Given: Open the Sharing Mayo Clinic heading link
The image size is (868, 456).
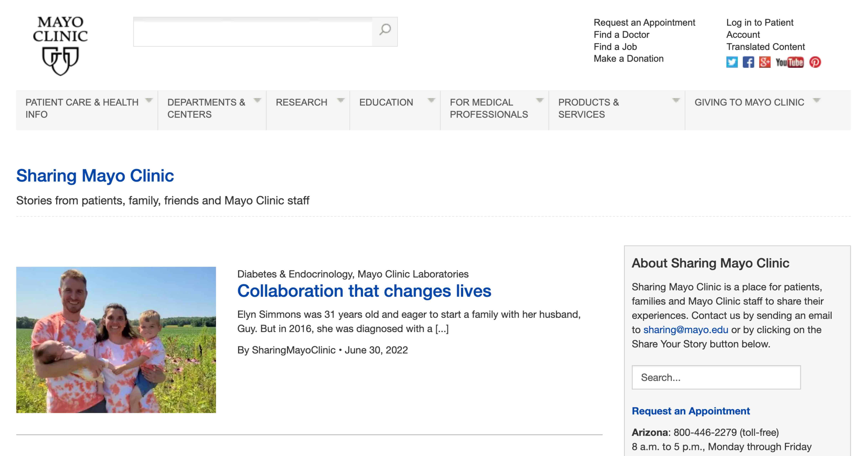Looking at the screenshot, I should click(x=95, y=176).
